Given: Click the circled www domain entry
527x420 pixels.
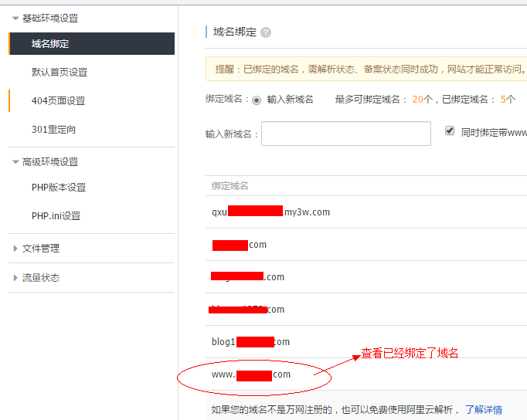Looking at the screenshot, I should click(251, 374).
